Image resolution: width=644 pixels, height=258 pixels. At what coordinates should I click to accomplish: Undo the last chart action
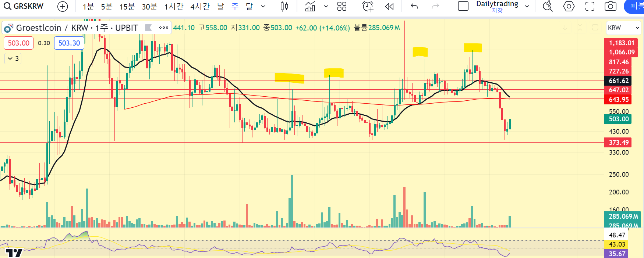click(x=414, y=6)
